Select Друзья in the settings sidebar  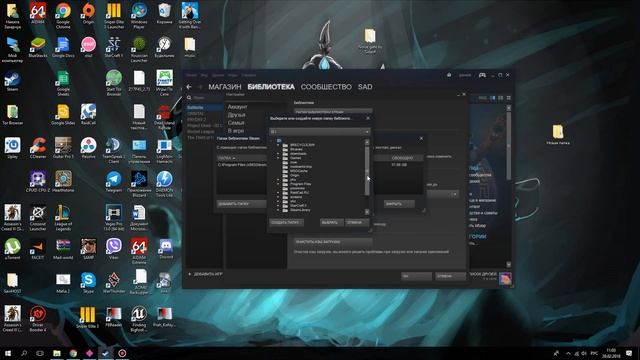[x=236, y=115]
